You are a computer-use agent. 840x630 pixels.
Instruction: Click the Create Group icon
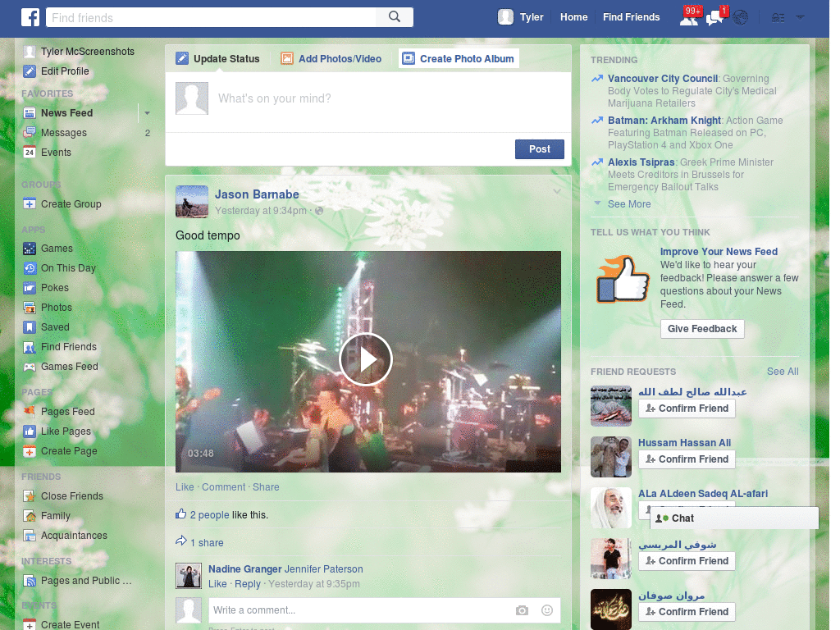(30, 204)
